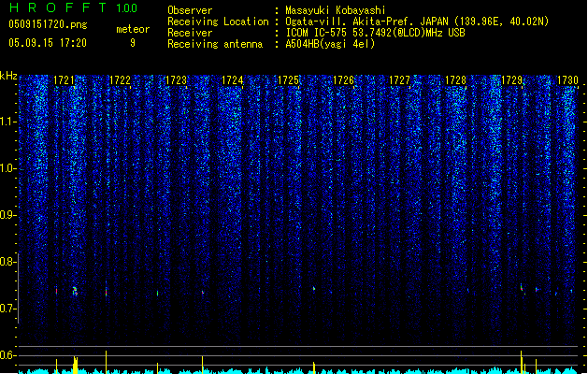
Task: Click the 1722 time marker
Action: pos(120,80)
